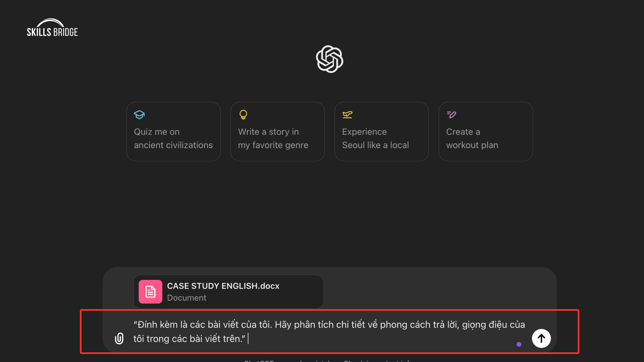Viewport: 644px width, 362px height.
Task: Click the Skills Bridge logo
Action: point(52,28)
